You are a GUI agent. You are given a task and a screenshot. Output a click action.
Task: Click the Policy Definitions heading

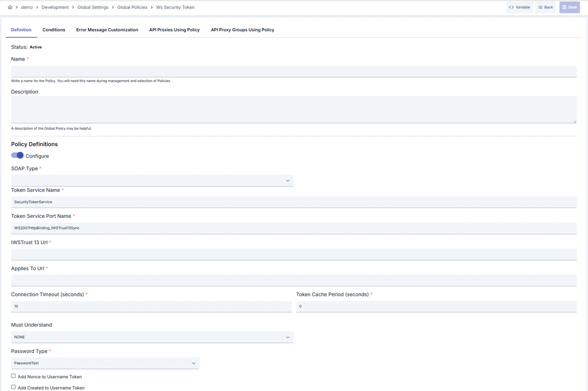[34, 144]
